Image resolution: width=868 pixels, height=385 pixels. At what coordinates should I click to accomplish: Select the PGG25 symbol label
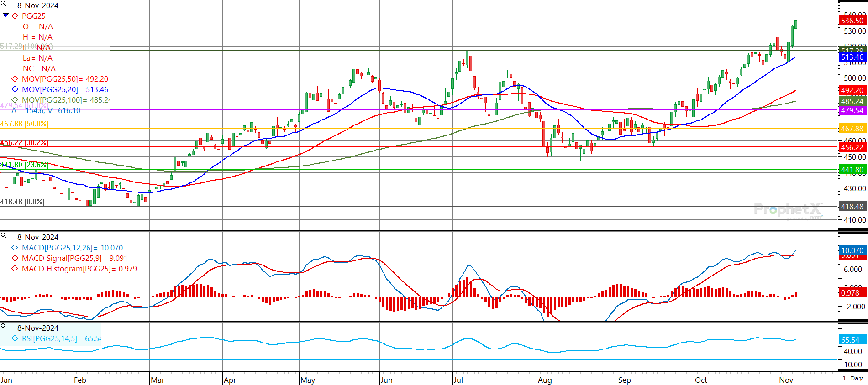tap(34, 16)
